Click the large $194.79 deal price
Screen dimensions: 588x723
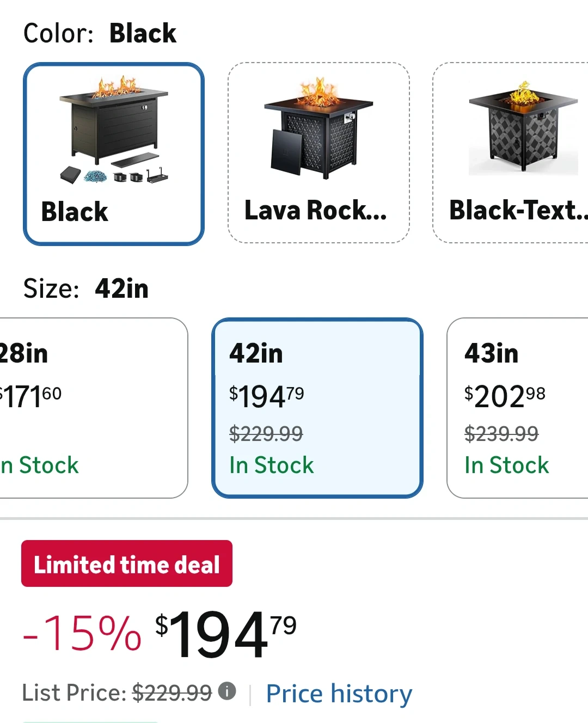point(225,633)
